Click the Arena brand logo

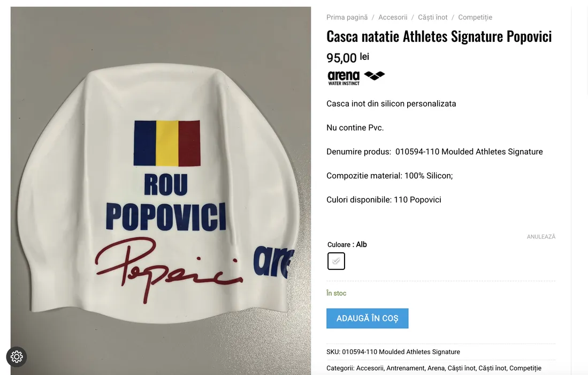tap(356, 78)
